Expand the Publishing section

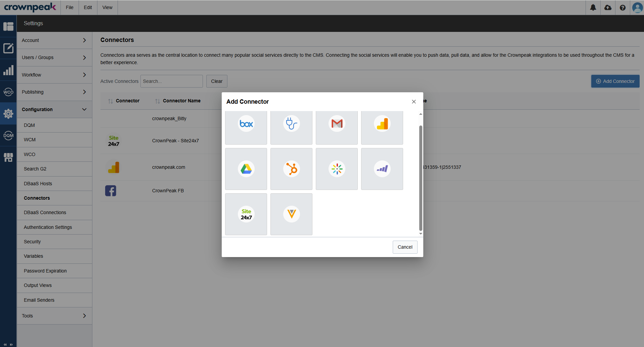pos(54,92)
